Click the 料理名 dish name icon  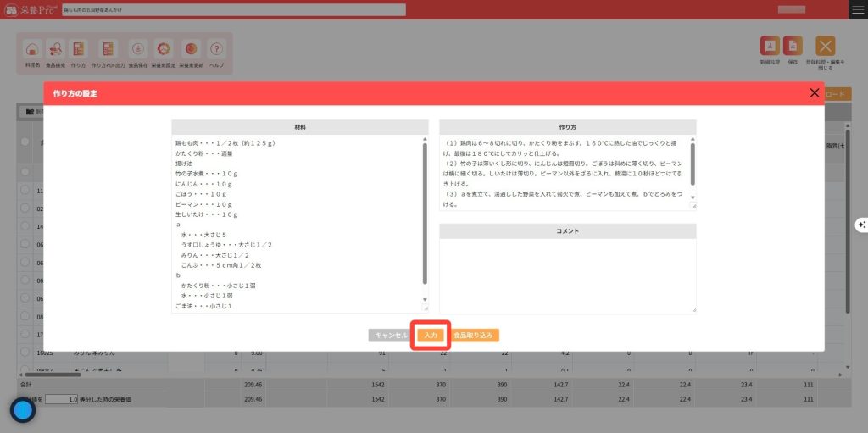(31, 50)
